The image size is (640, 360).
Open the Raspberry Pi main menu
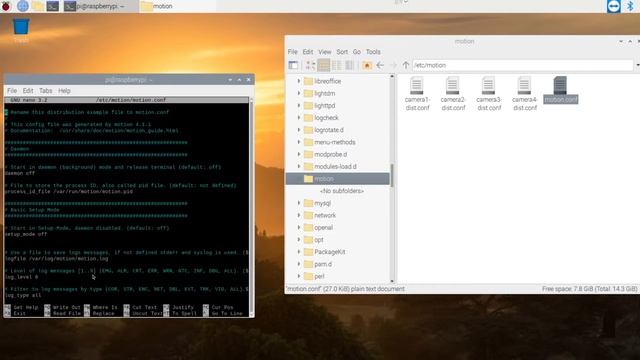coord(6,6)
